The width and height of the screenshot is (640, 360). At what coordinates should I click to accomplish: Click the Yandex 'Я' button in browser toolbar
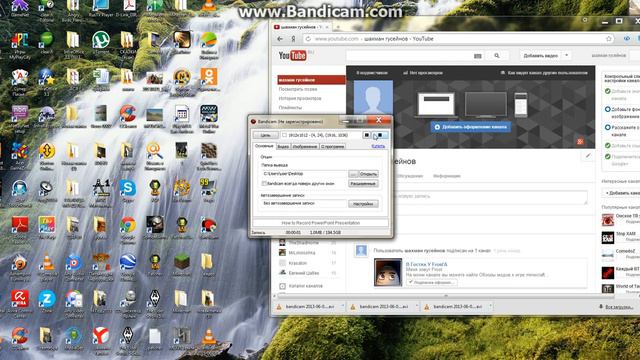click(293, 39)
